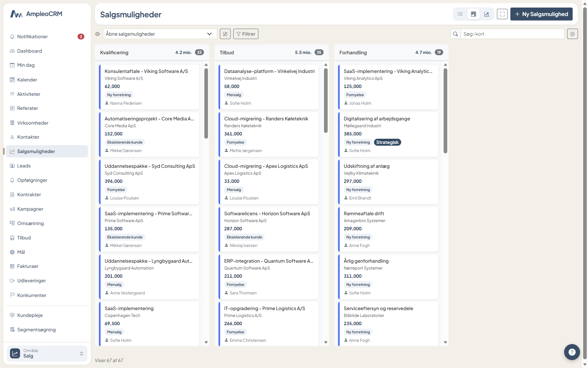Click scroll-down arrow in Tilbud column
Viewport: 588px width, 368px height.
[326, 342]
